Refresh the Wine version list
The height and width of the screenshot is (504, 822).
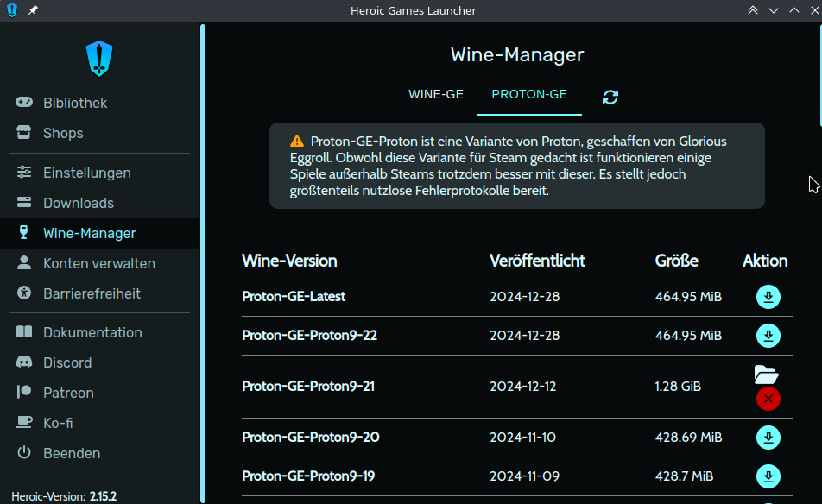(610, 97)
